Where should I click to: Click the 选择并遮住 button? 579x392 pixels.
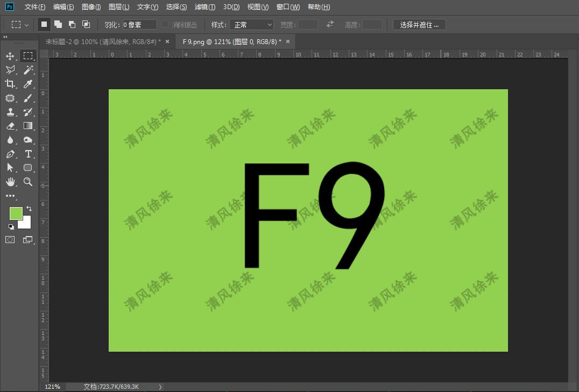point(419,25)
